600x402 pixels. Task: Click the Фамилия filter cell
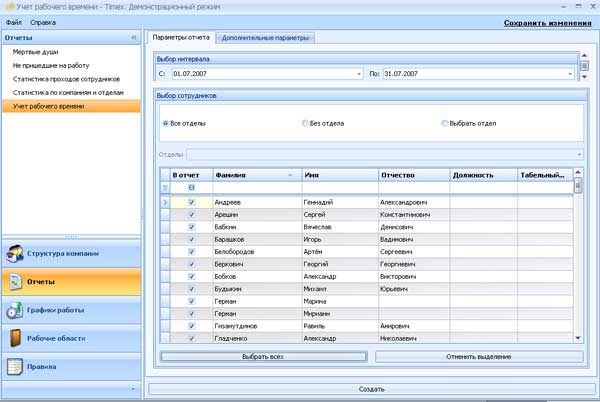click(257, 188)
